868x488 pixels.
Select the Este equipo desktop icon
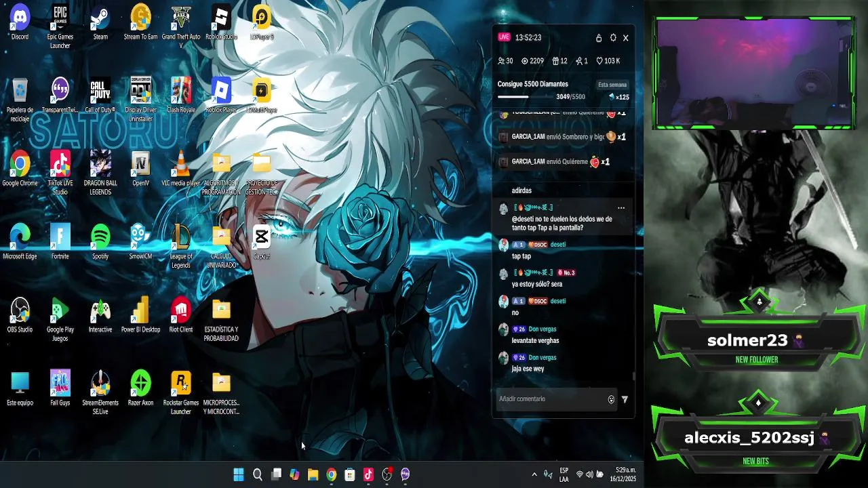coord(20,388)
